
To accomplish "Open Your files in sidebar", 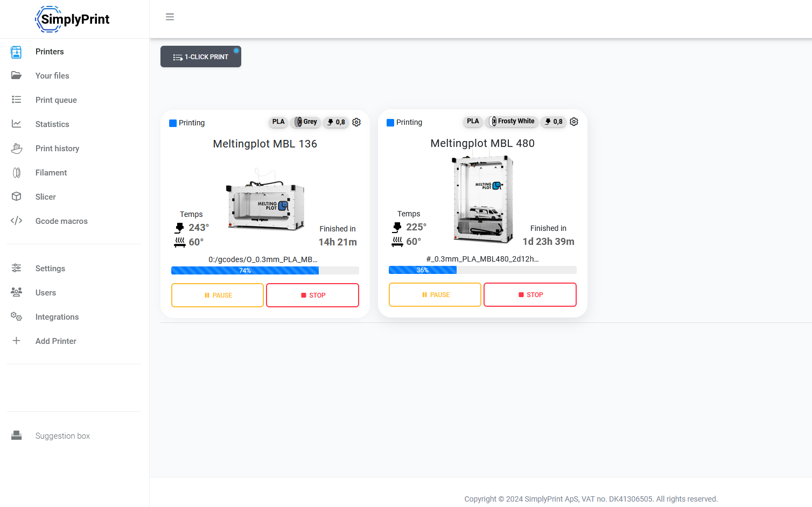I will [52, 76].
